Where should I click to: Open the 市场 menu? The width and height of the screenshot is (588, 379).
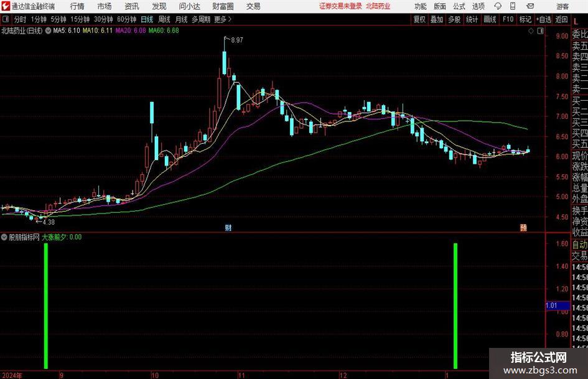(x=105, y=6)
